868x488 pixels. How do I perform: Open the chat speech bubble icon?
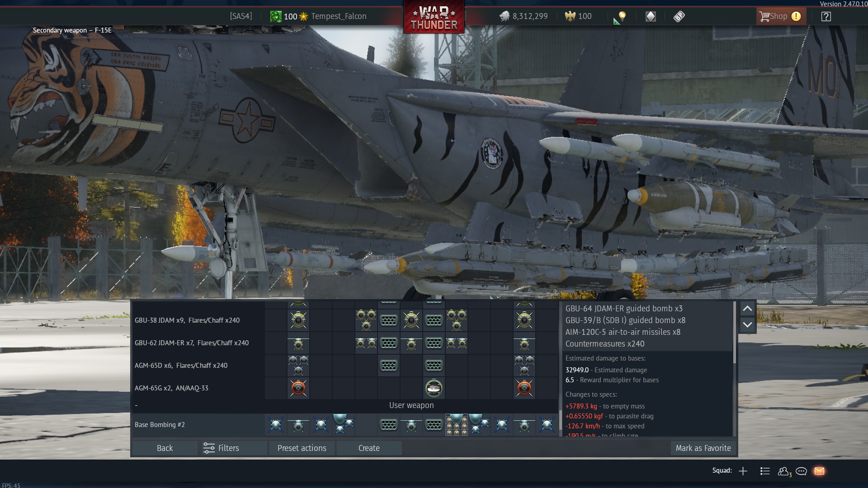point(801,471)
